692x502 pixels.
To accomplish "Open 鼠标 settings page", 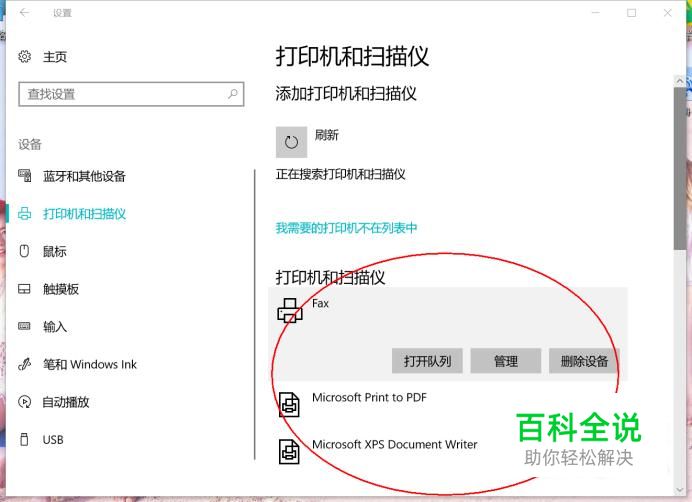I will [x=55, y=251].
